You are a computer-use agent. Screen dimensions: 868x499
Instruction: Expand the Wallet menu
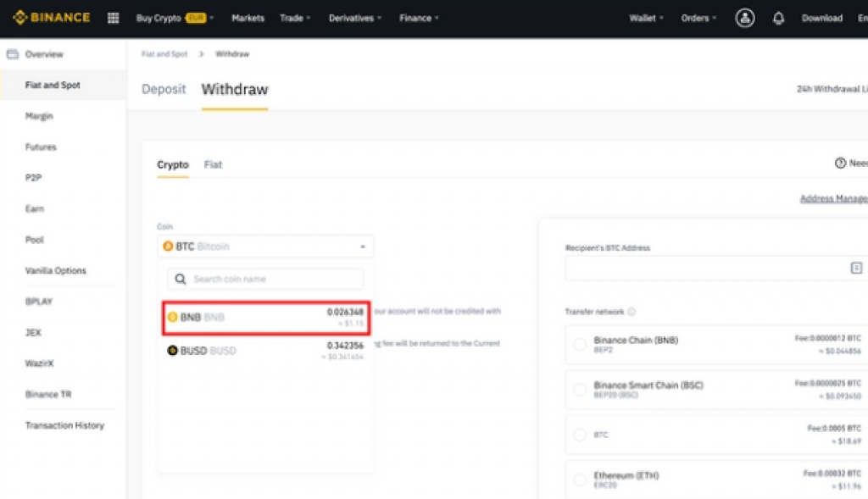coord(646,19)
